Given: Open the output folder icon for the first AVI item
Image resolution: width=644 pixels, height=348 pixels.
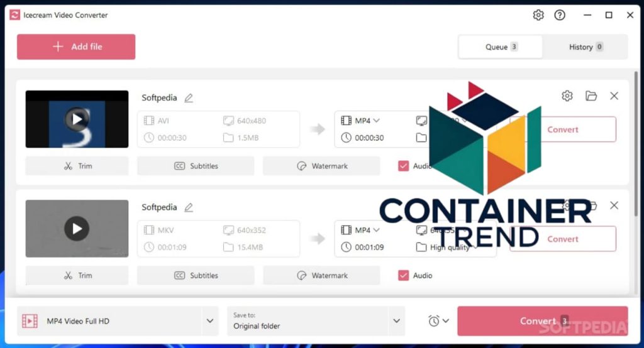Looking at the screenshot, I should click(591, 96).
